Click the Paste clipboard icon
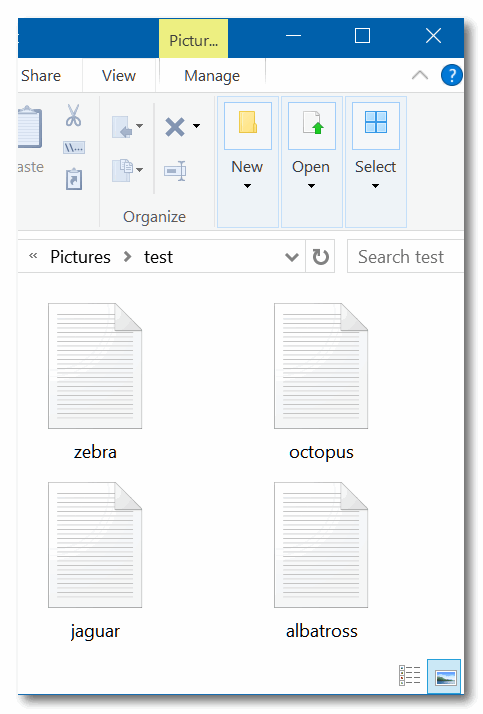Screen dimensions: 483x714 (29, 128)
